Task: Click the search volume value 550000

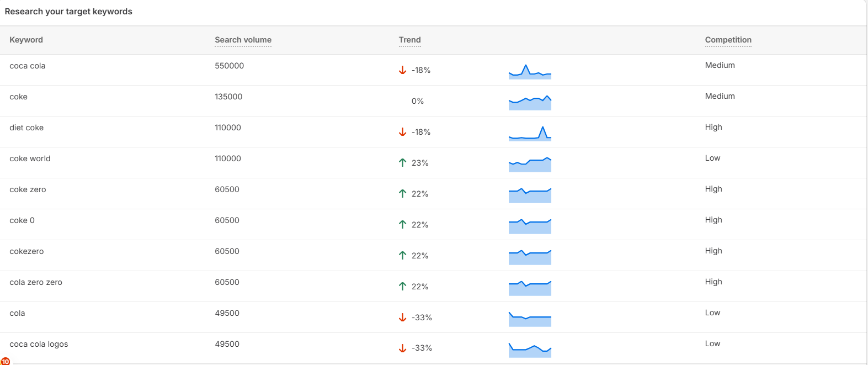Action: click(230, 66)
